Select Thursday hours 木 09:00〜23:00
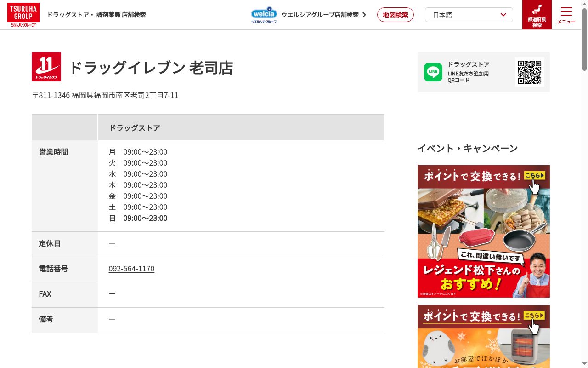The height and width of the screenshot is (368, 588). (138, 185)
